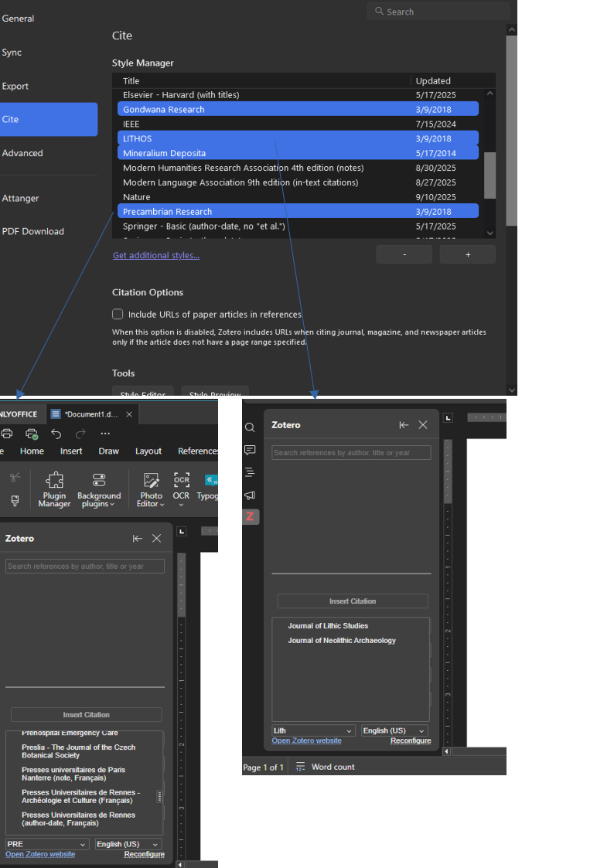
Task: Click the Zotero Z sidebar icon
Action: pyautogui.click(x=250, y=516)
